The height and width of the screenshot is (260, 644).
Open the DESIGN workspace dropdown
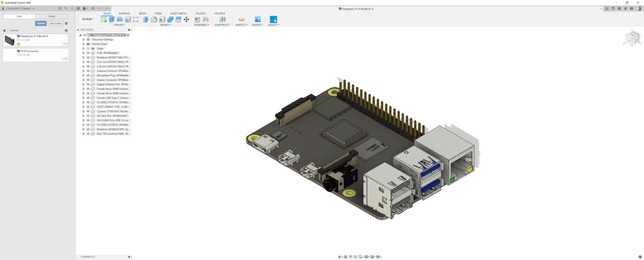(x=88, y=19)
